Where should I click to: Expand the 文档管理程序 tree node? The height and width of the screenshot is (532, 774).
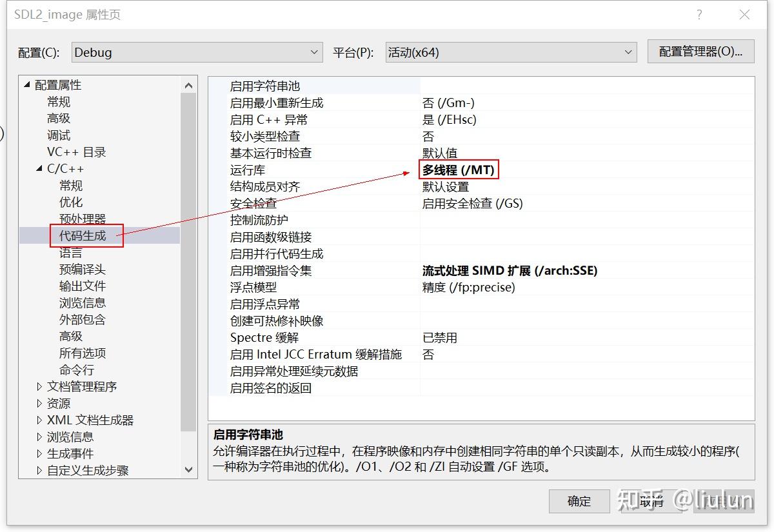(40, 386)
